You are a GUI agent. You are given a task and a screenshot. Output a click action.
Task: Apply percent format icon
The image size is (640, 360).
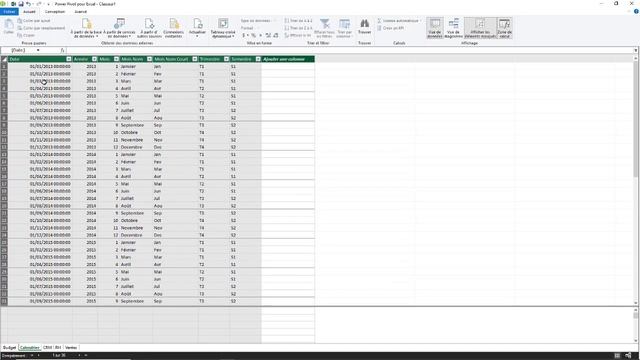[x=253, y=36]
